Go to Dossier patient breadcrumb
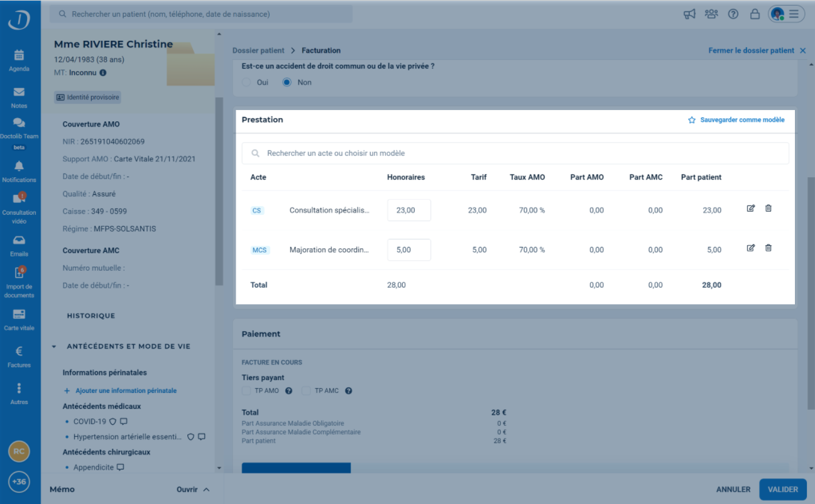Screen dimensions: 815x504 (258, 50)
